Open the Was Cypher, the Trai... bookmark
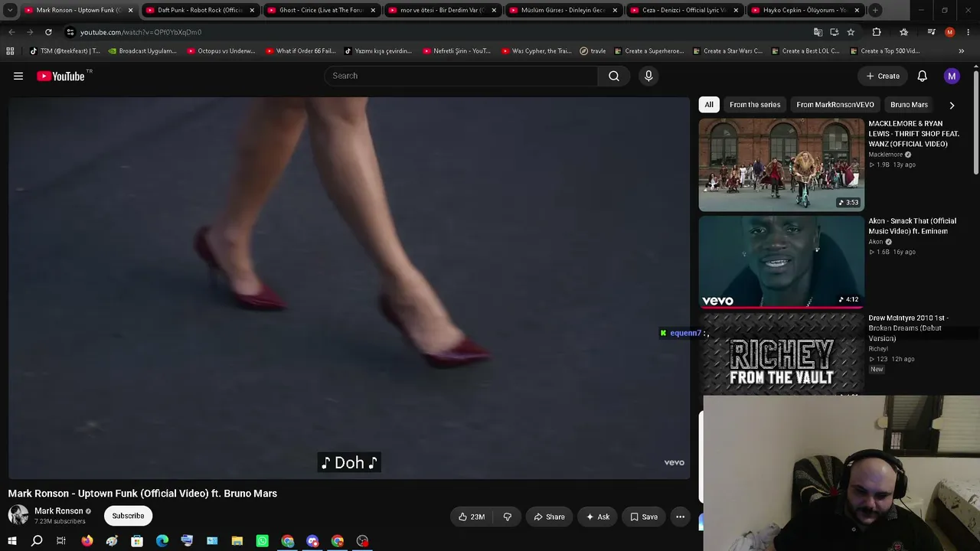 [x=536, y=51]
